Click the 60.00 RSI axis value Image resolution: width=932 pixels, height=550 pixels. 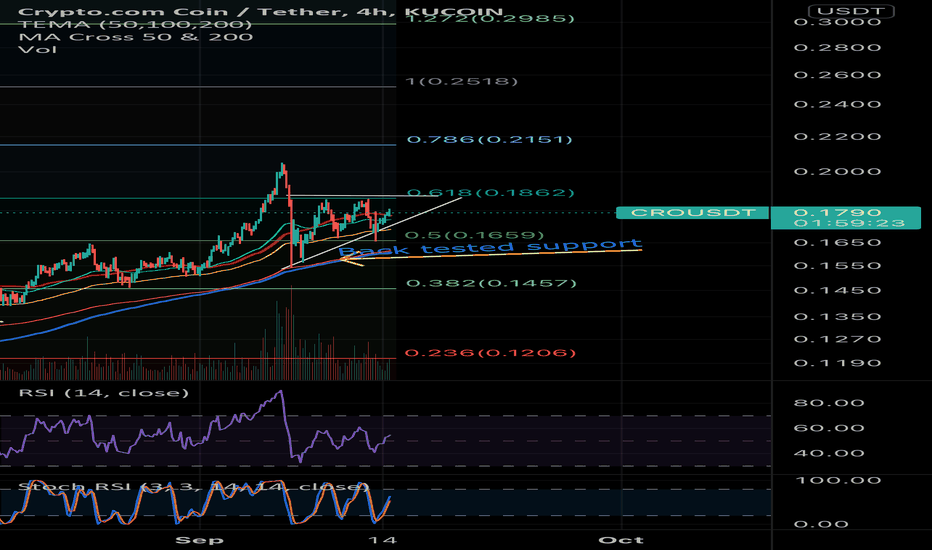pos(829,428)
